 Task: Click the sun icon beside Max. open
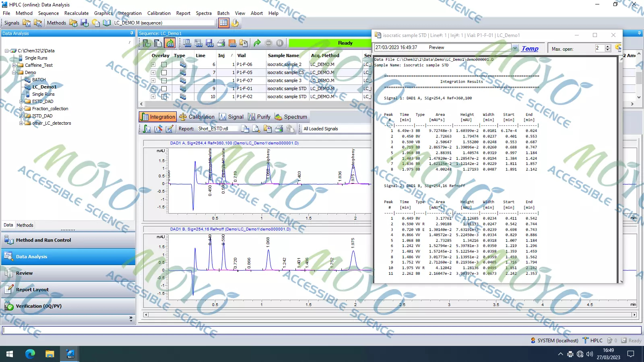click(618, 47)
